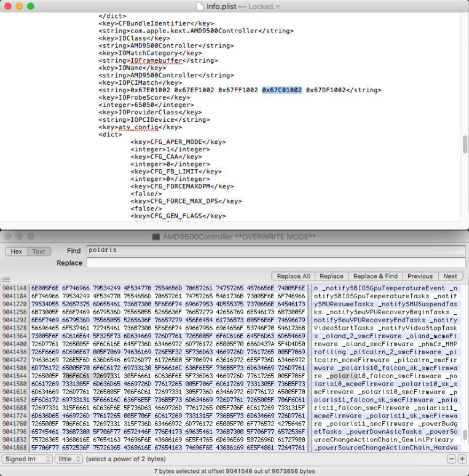Click the 0x67DF1002 device ID text
469x476 pixels.
point(326,90)
